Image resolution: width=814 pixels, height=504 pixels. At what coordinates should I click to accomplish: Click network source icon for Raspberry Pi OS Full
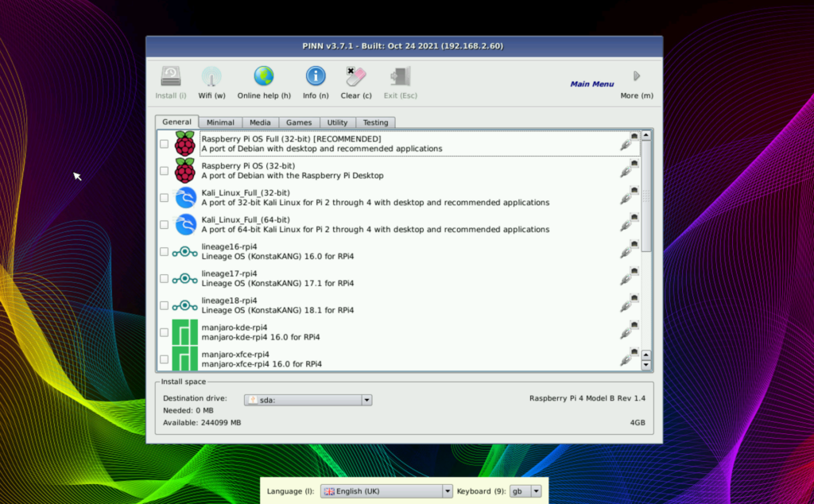[630, 142]
